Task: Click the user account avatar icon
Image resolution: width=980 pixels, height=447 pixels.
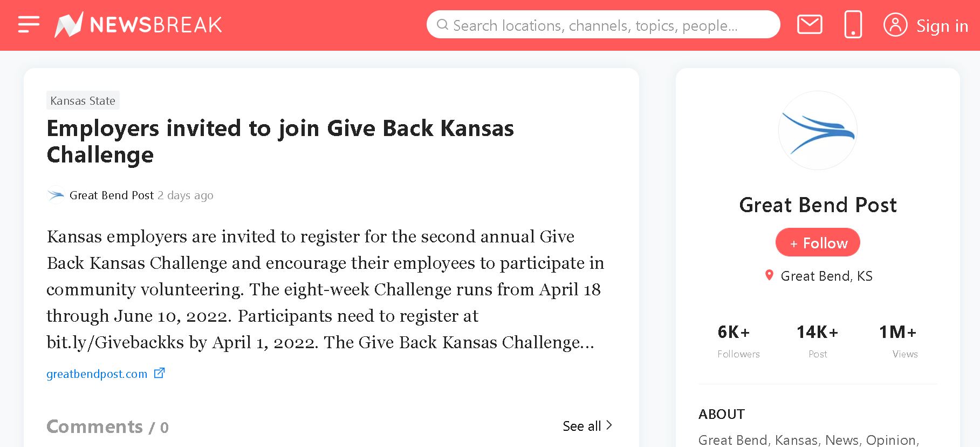Action: tap(895, 25)
